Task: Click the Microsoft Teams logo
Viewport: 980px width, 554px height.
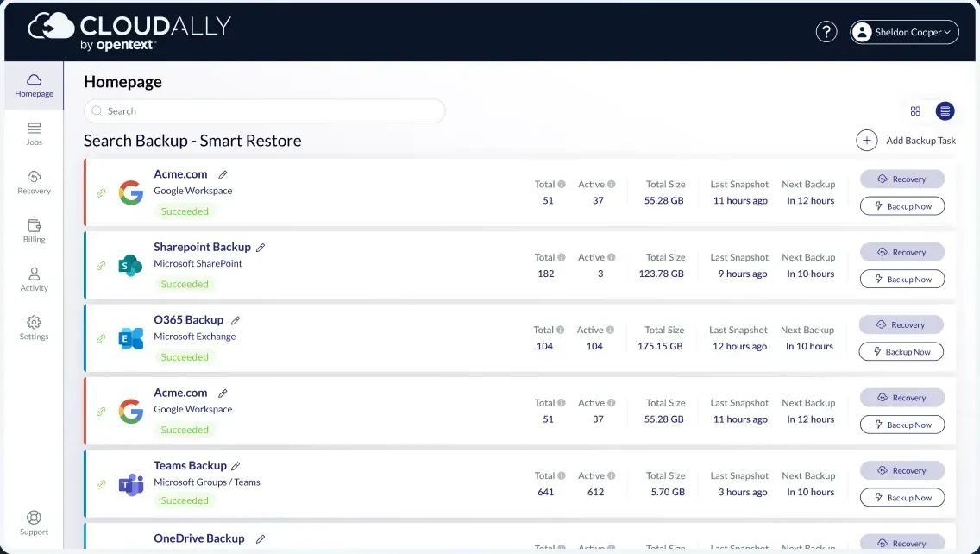Action: [x=130, y=484]
